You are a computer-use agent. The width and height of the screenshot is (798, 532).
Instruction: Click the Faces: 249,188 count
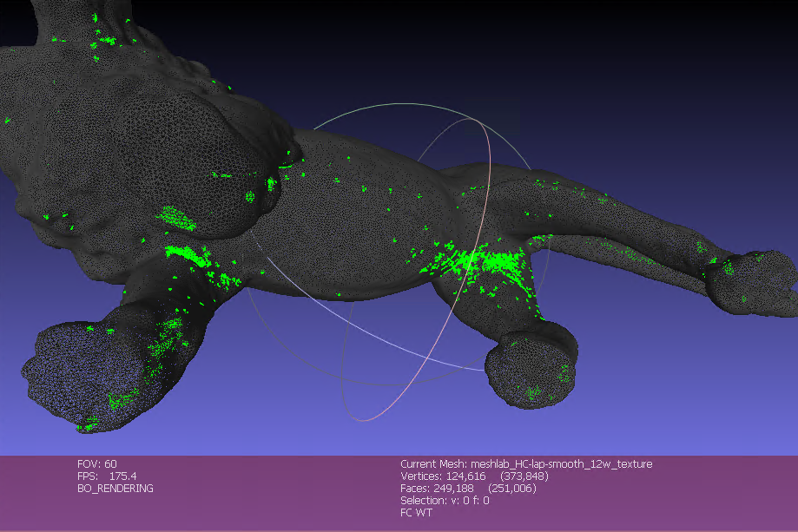(x=468, y=489)
